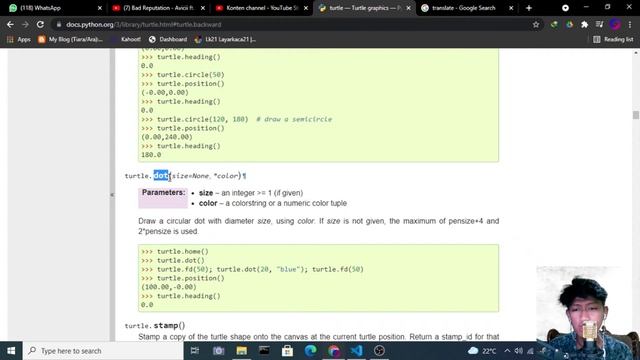Image resolution: width=640 pixels, height=360 pixels.
Task: Go back to previous page
Action: [x=10, y=24]
